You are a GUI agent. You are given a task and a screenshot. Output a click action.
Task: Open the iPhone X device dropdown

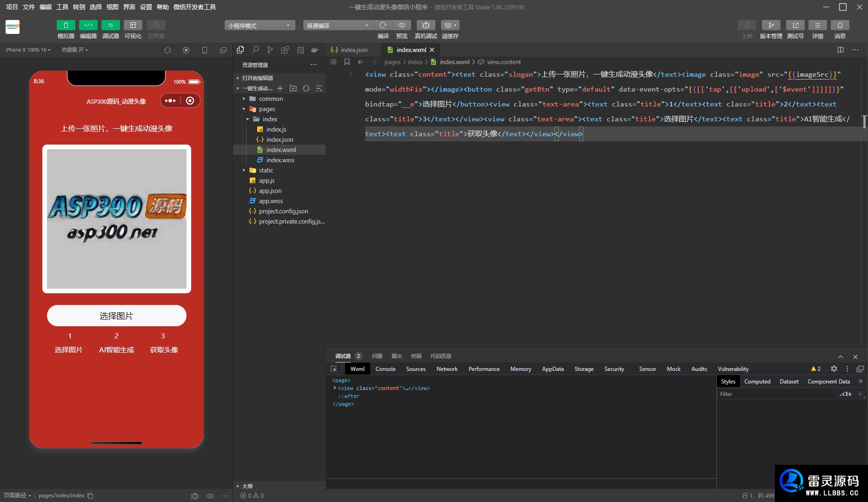(x=28, y=50)
